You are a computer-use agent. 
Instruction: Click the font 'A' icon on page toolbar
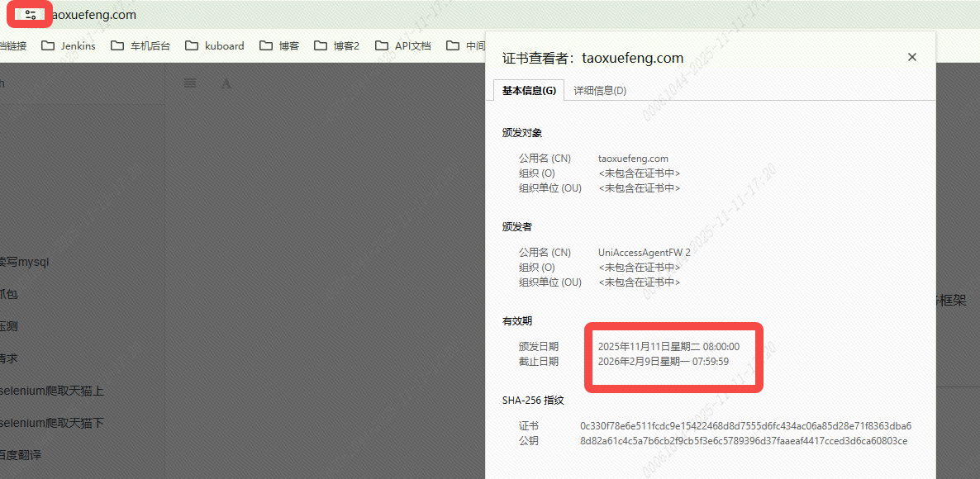click(x=226, y=83)
